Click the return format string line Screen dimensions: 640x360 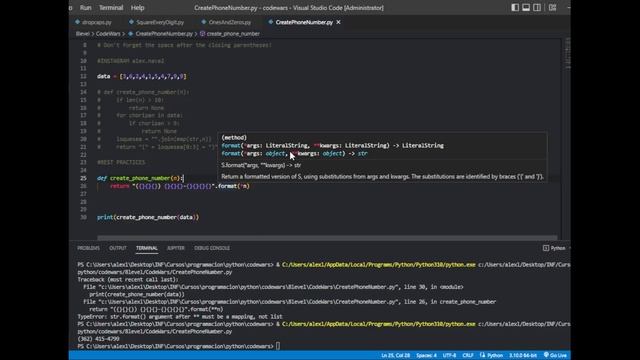pos(180,186)
